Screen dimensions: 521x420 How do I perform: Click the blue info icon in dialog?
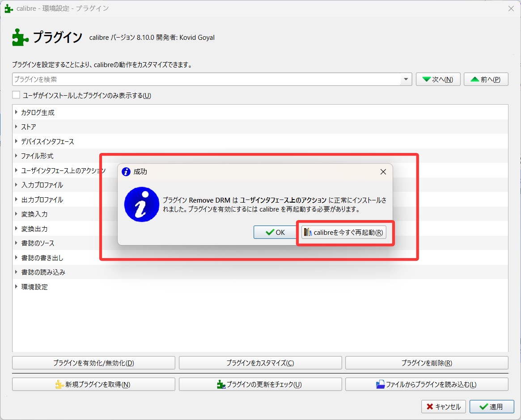click(x=142, y=204)
